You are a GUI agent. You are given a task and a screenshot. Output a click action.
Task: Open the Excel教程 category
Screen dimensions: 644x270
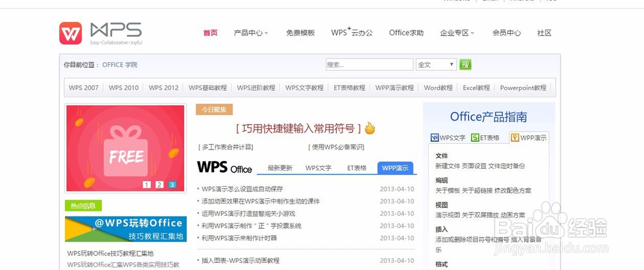click(x=477, y=88)
